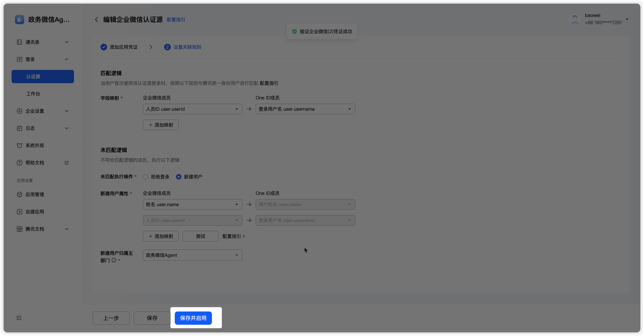Click the 自建应用 plus-box icon
Image resolution: width=644 pixels, height=336 pixels.
20,212
